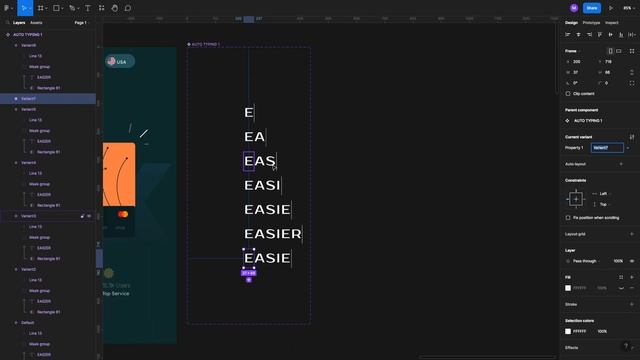
Task: Align selection to the bottom
Action: tap(621, 35)
